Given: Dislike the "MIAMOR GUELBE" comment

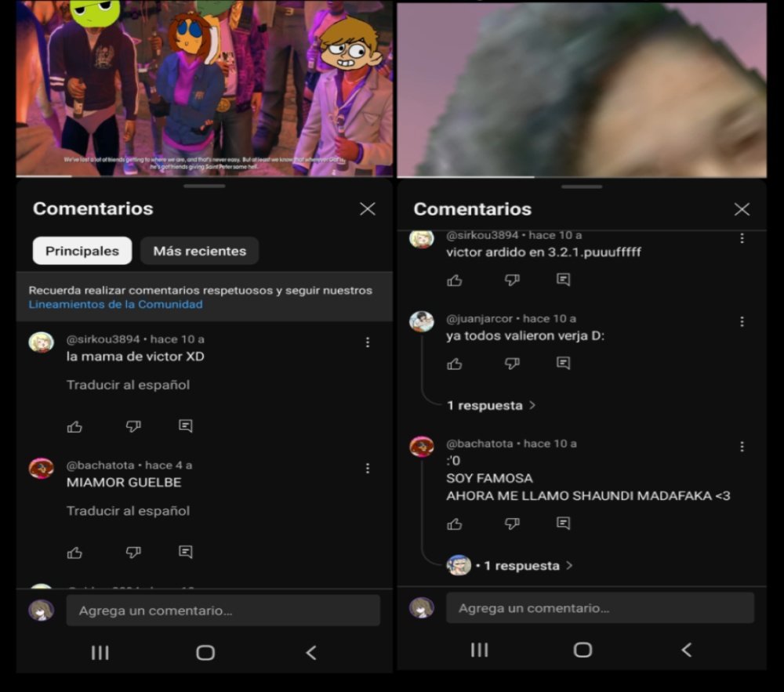Looking at the screenshot, I should point(133,552).
